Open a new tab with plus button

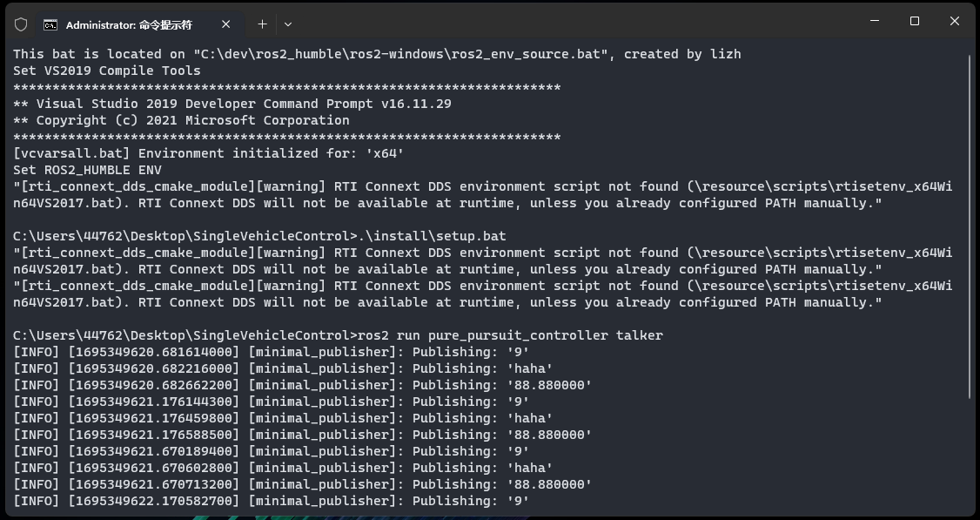(262, 24)
